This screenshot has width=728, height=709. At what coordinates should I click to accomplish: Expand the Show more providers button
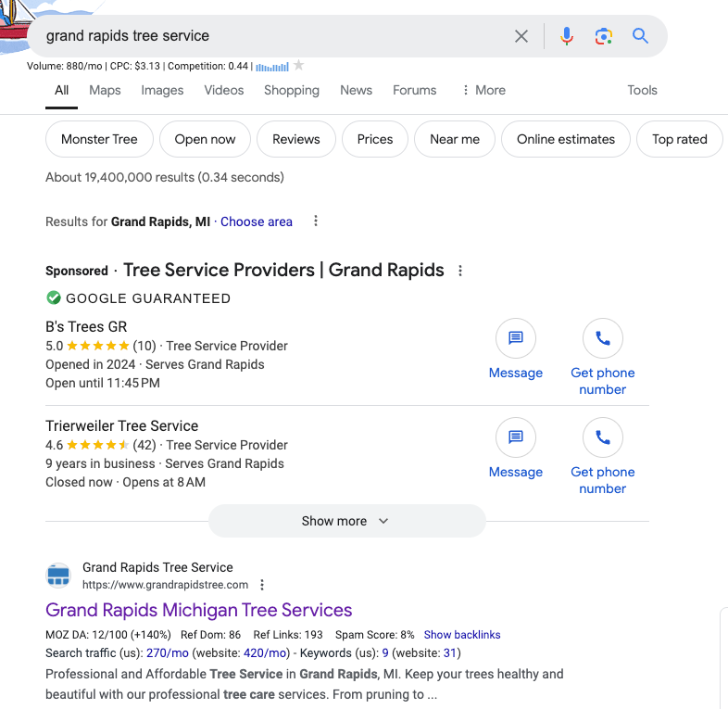tap(346, 521)
